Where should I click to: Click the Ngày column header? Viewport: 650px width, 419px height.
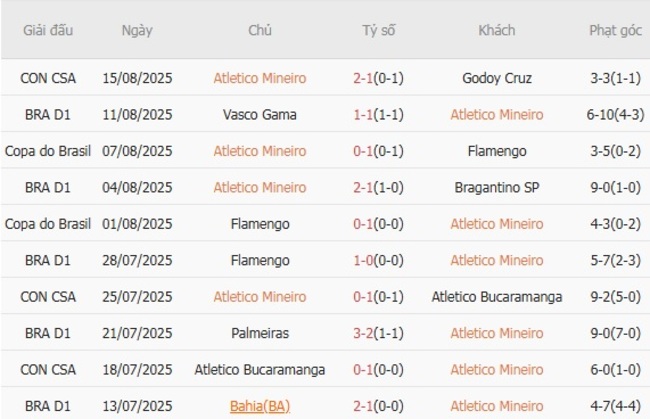[x=137, y=30]
